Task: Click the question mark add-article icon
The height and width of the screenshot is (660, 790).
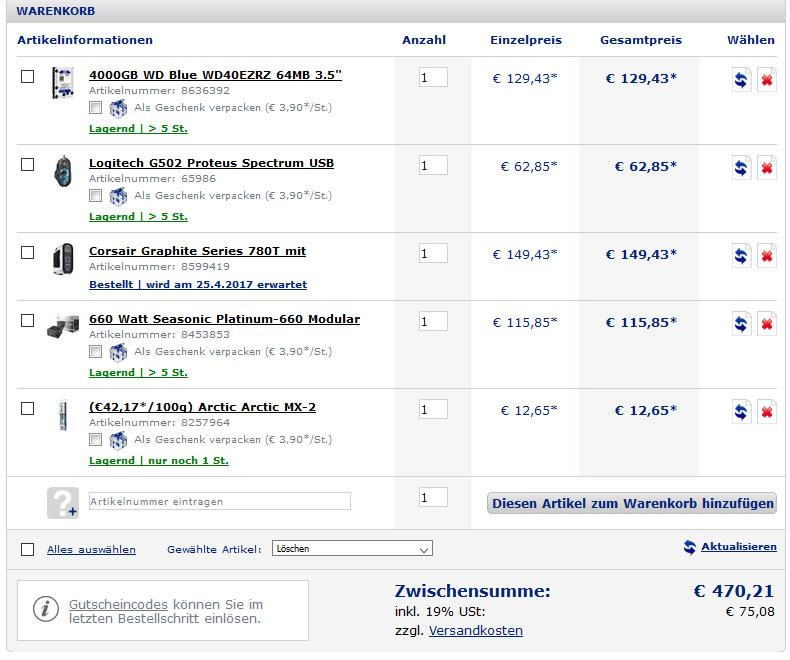Action: click(63, 502)
